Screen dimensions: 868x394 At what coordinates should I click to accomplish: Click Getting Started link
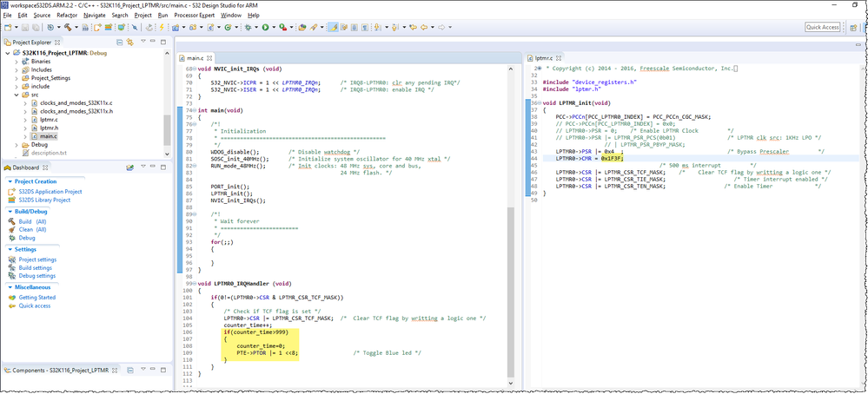37,298
